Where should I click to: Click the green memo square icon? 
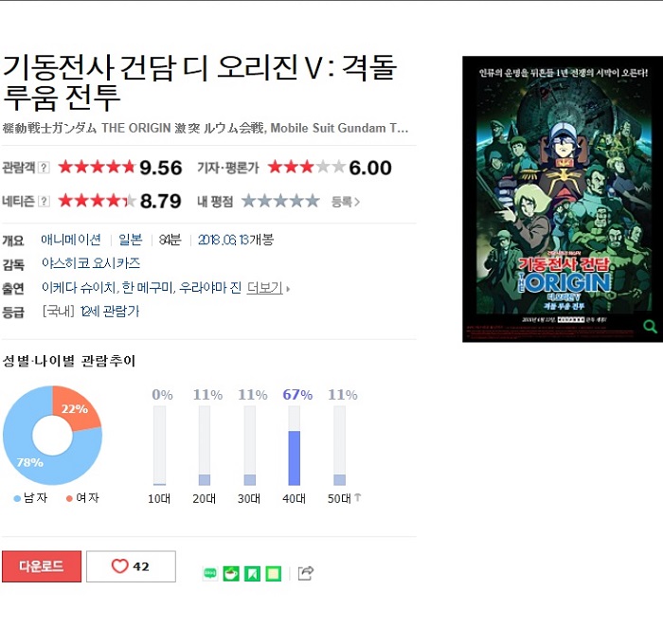click(x=273, y=573)
